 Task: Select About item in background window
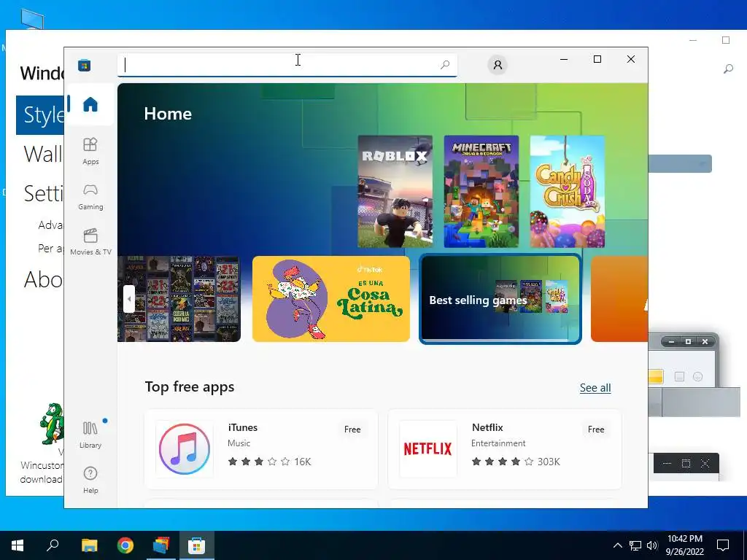click(43, 279)
